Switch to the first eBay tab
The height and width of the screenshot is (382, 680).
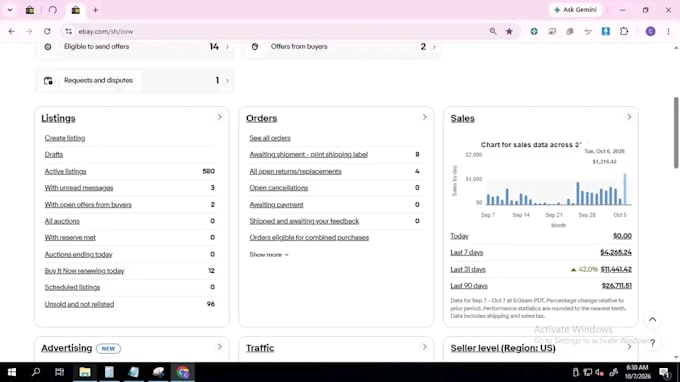(x=30, y=10)
